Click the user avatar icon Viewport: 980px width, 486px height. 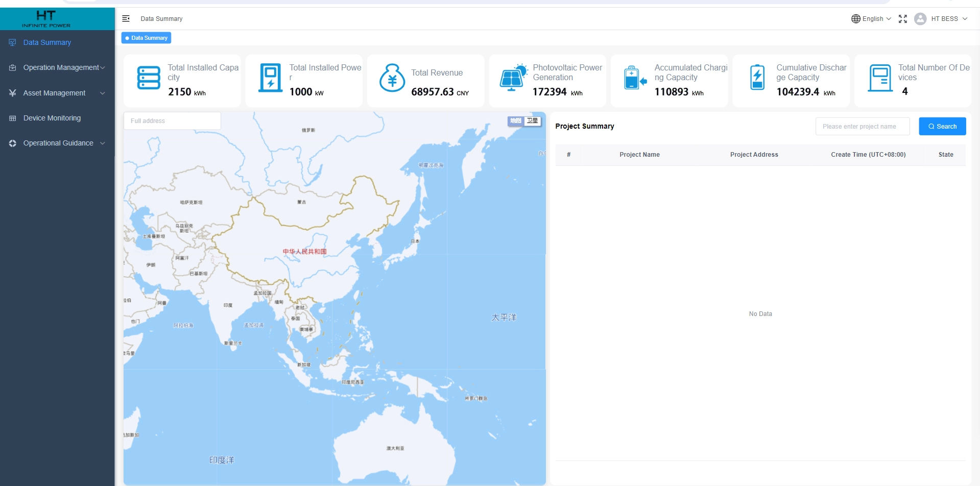pos(920,19)
